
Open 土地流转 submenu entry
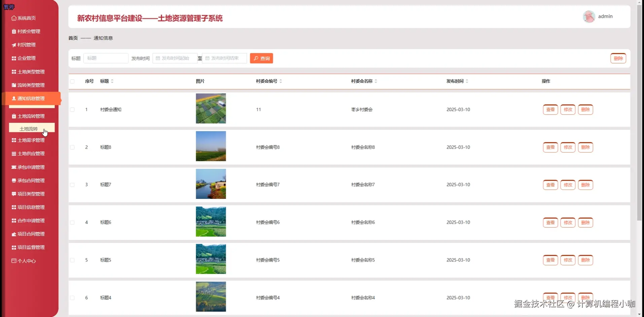29,128
